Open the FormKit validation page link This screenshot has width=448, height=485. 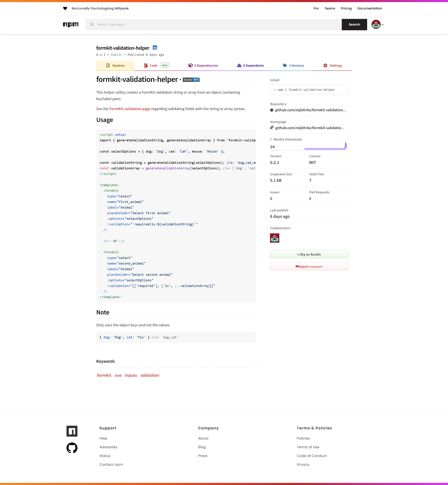[x=130, y=109]
